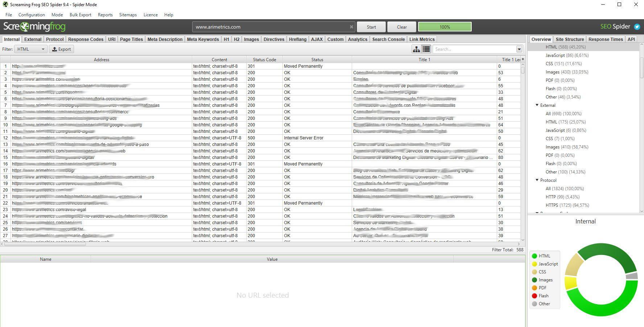Viewport: 644px width, 327px height.
Task: Switch to the Analytics tab
Action: click(x=358, y=39)
